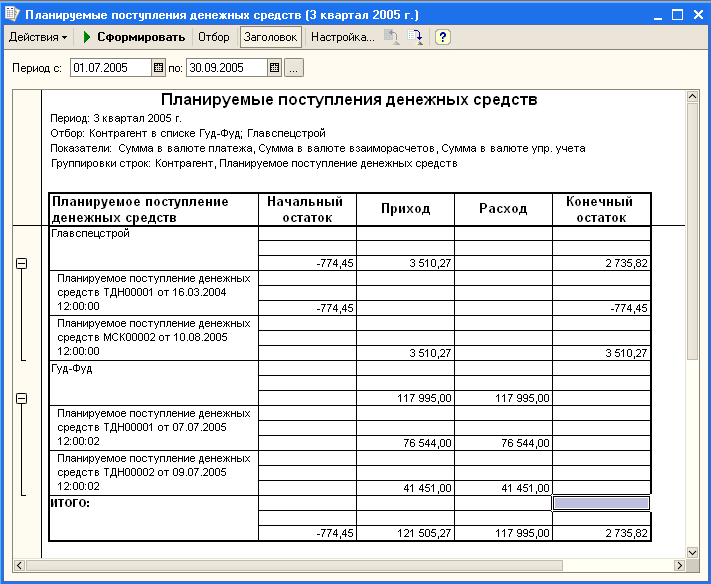Click the Группировки строк description line
This screenshot has width=711, height=584.
tap(254, 163)
